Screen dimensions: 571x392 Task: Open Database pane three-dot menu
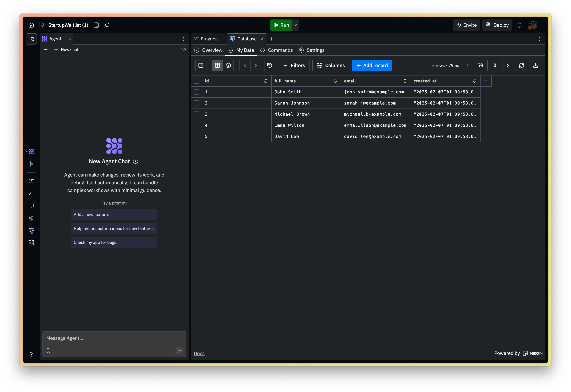coord(540,39)
